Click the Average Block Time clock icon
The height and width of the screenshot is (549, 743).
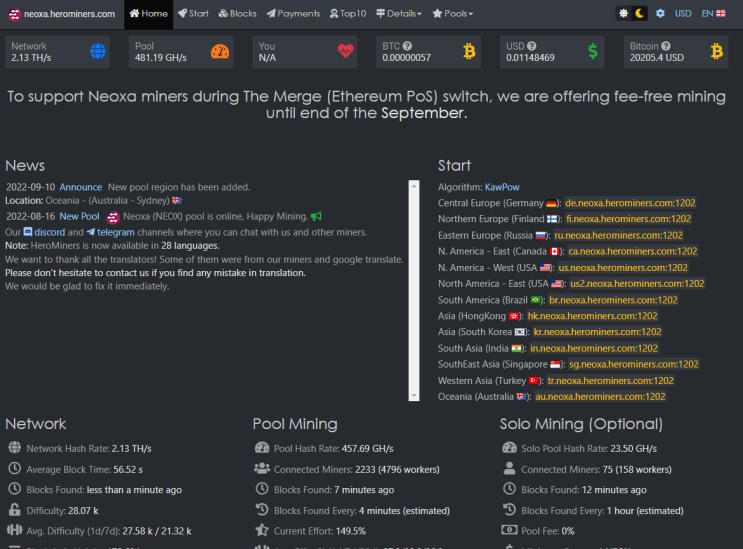pyautogui.click(x=15, y=468)
